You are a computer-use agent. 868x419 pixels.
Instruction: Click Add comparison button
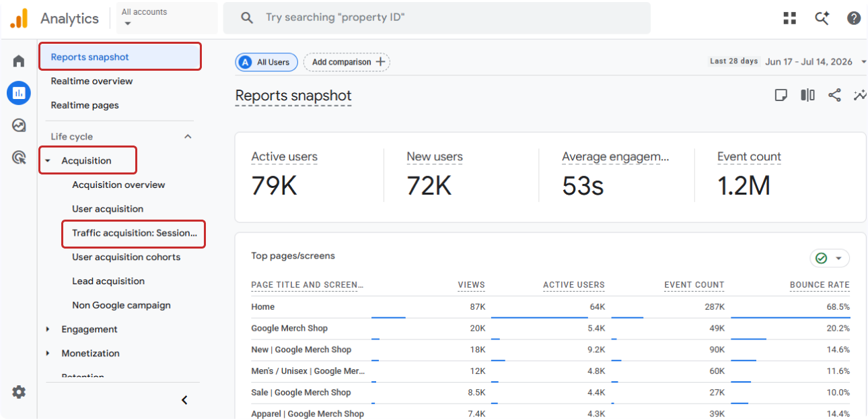(x=347, y=62)
